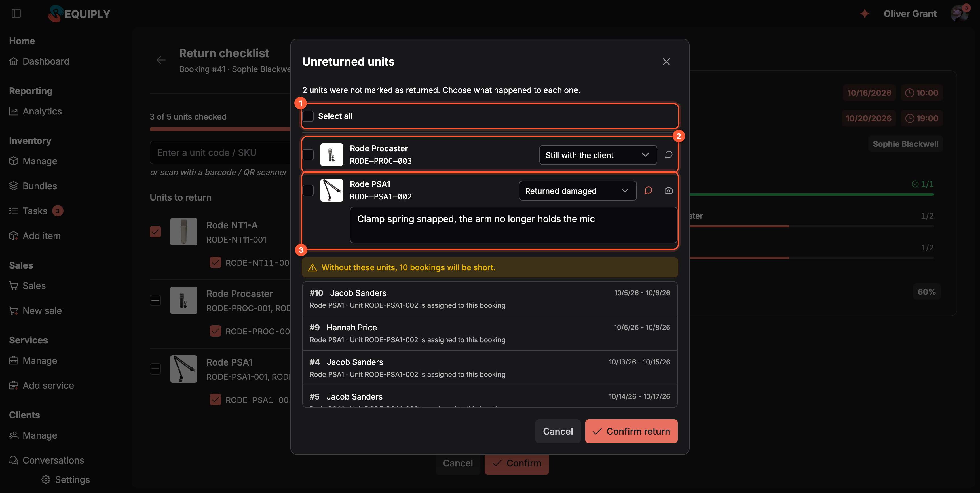980x493 pixels.
Task: Open the 'Still with the client' dropdown
Action: pos(598,155)
